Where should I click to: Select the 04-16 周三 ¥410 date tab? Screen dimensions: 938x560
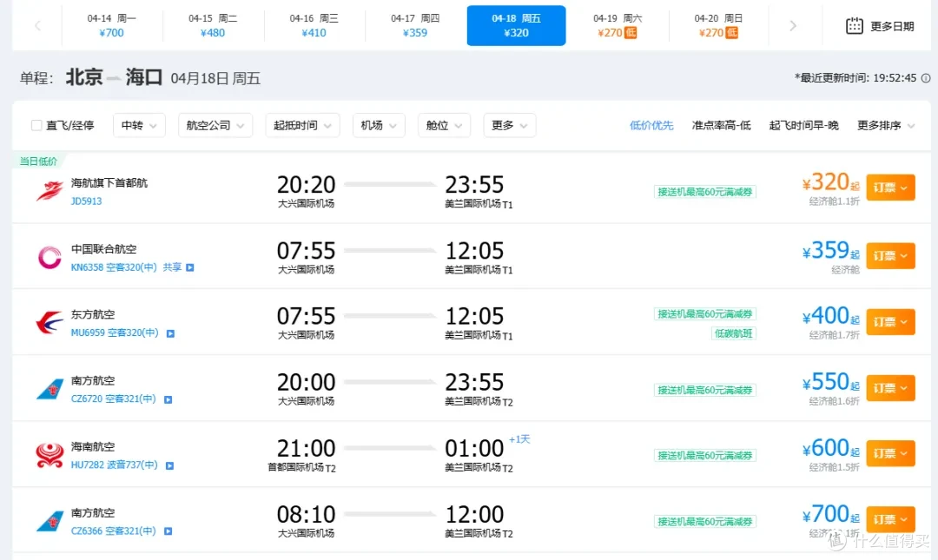314,26
